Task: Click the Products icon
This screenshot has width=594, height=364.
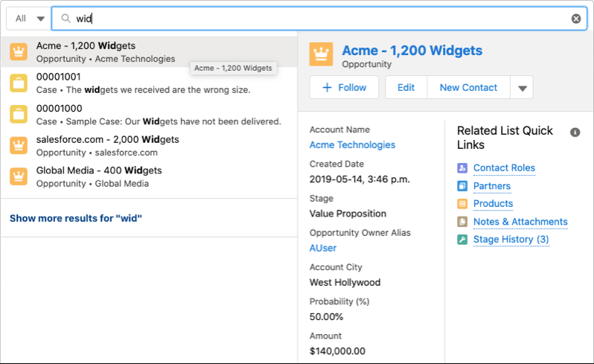Action: pos(462,204)
